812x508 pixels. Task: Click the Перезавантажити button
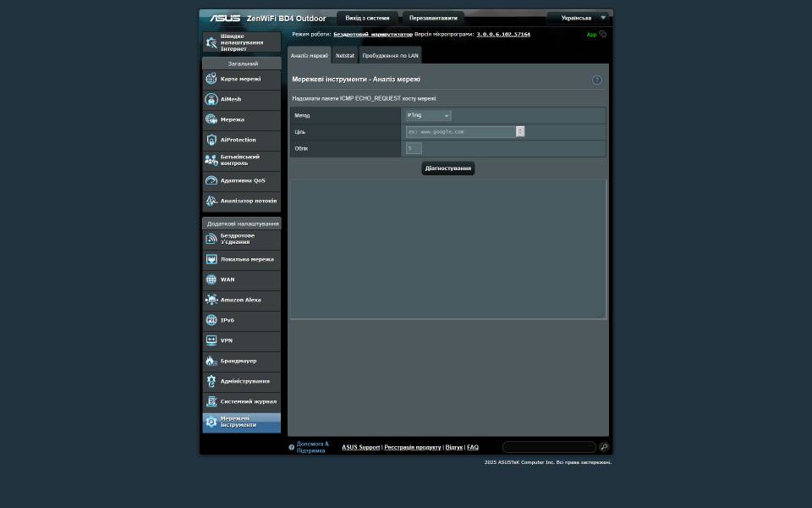(x=433, y=18)
